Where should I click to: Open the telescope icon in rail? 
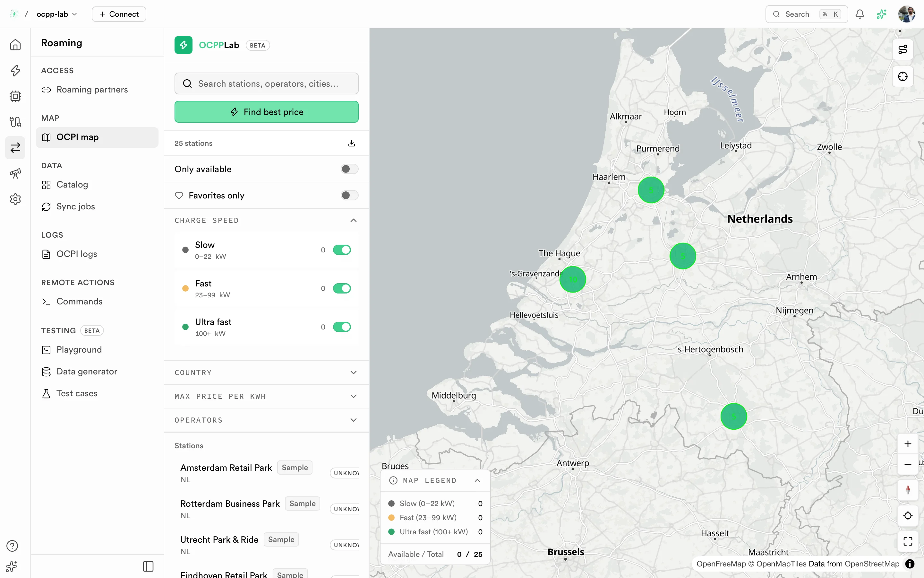click(15, 173)
